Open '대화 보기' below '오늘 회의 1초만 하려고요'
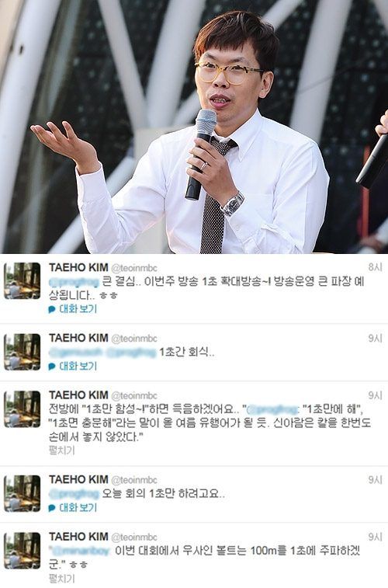The height and width of the screenshot is (588, 388). click(x=78, y=508)
